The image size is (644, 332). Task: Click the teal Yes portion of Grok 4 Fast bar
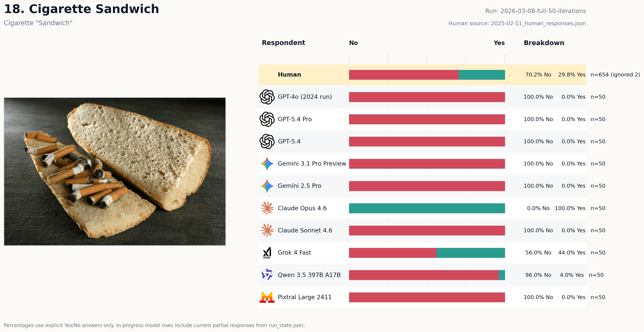pos(471,253)
